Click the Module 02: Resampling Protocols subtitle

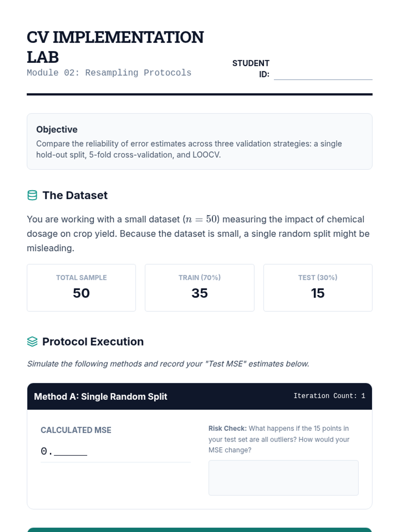tap(109, 73)
